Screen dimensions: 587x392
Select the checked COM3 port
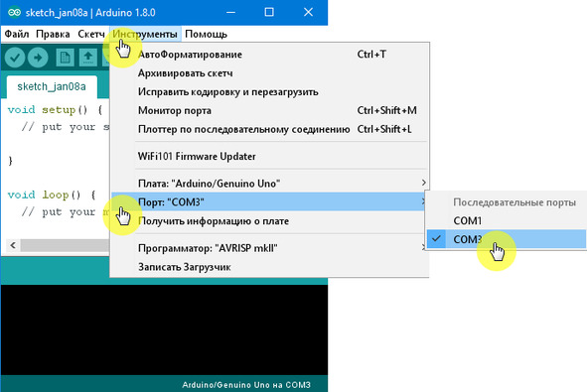click(x=507, y=239)
